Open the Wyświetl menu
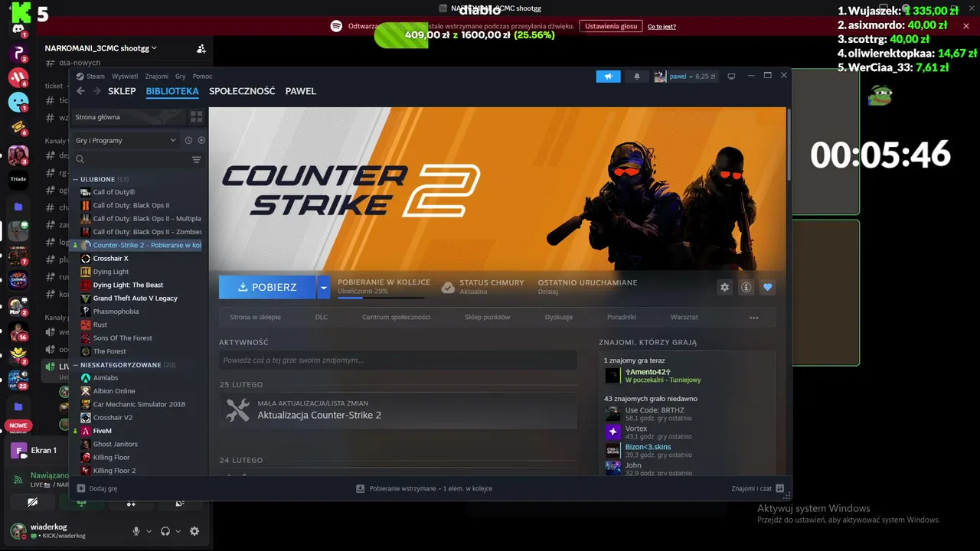980x551 pixels. (x=125, y=77)
